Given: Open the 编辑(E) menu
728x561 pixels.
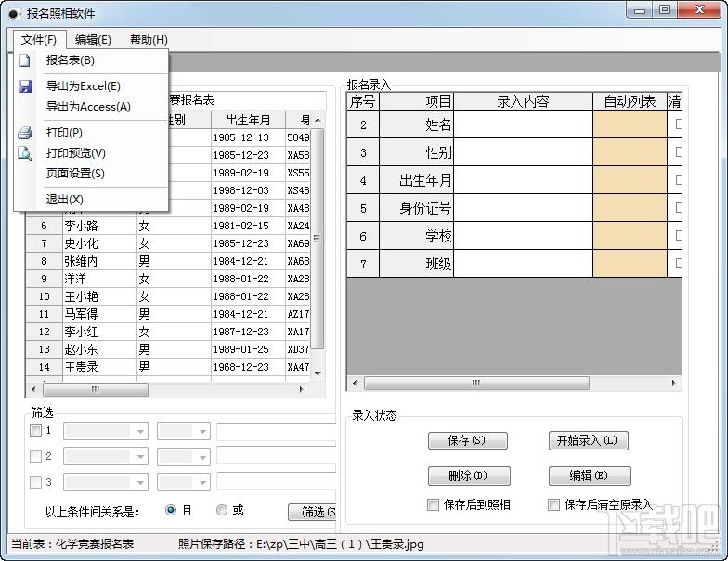Looking at the screenshot, I should (93, 40).
